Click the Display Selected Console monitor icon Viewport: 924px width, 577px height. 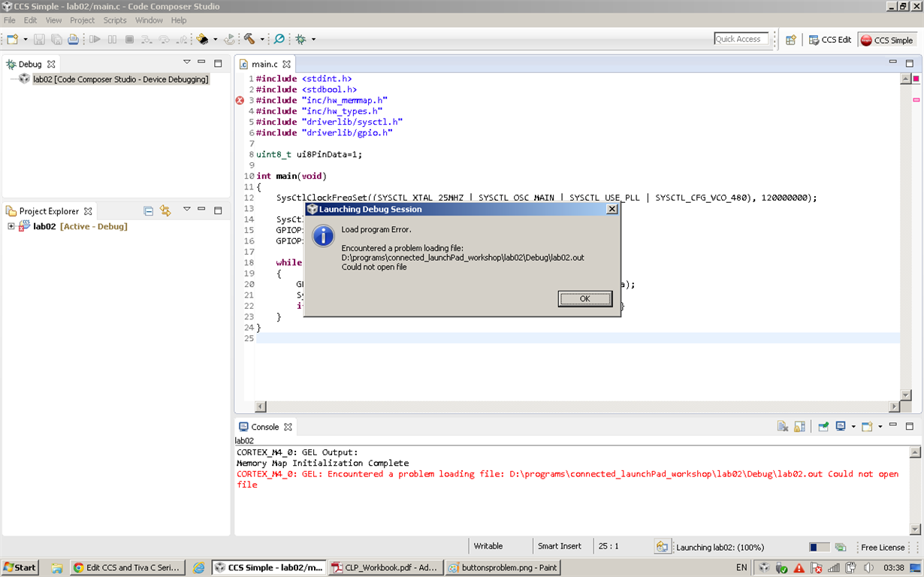[841, 426]
